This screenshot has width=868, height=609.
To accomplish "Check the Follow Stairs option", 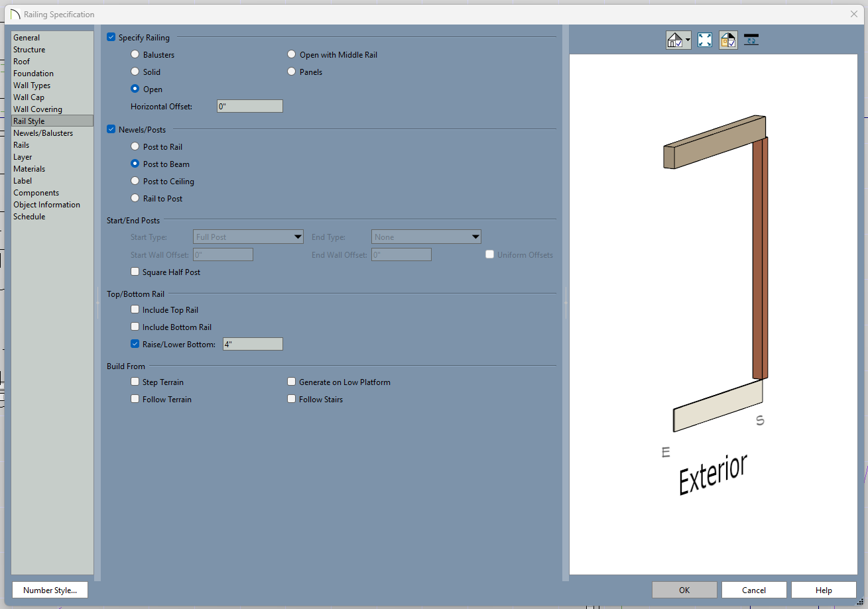I will pyautogui.click(x=292, y=400).
